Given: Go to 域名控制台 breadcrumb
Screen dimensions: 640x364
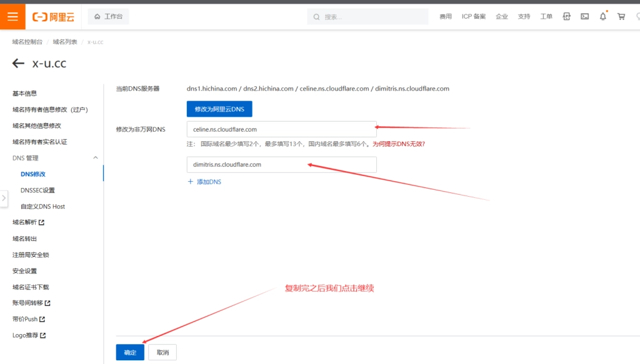Looking at the screenshot, I should click(x=27, y=42).
